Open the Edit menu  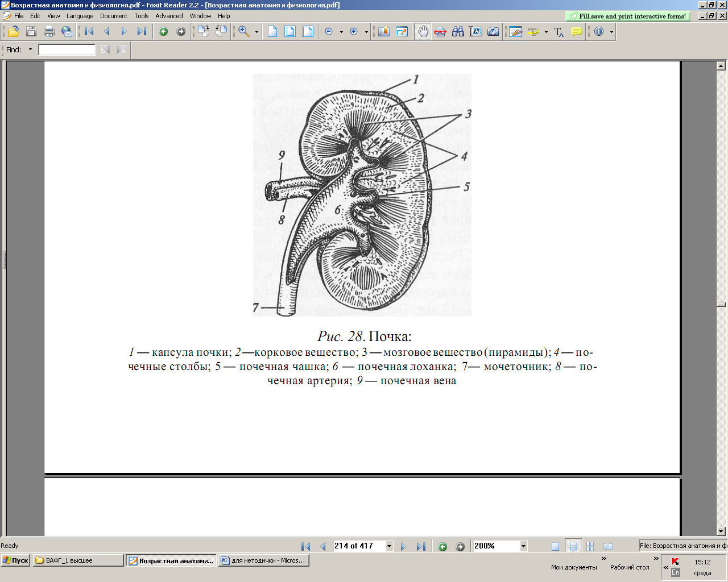coord(35,16)
